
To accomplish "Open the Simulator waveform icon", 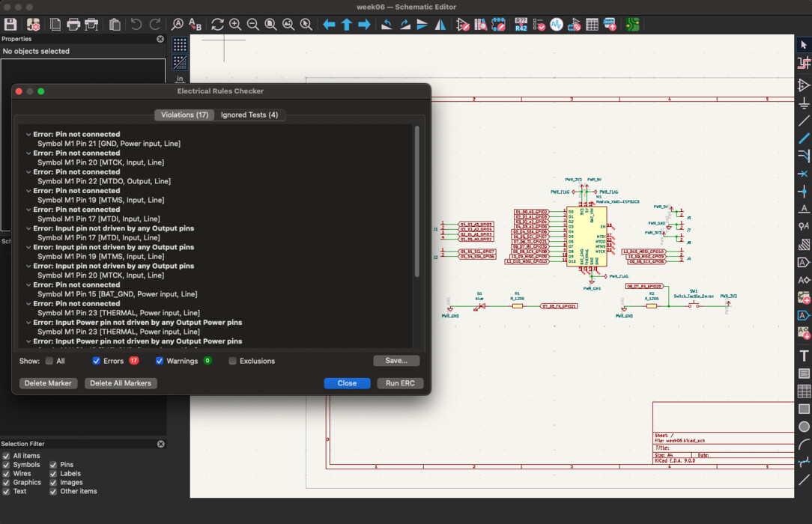I will pyautogui.click(x=557, y=24).
